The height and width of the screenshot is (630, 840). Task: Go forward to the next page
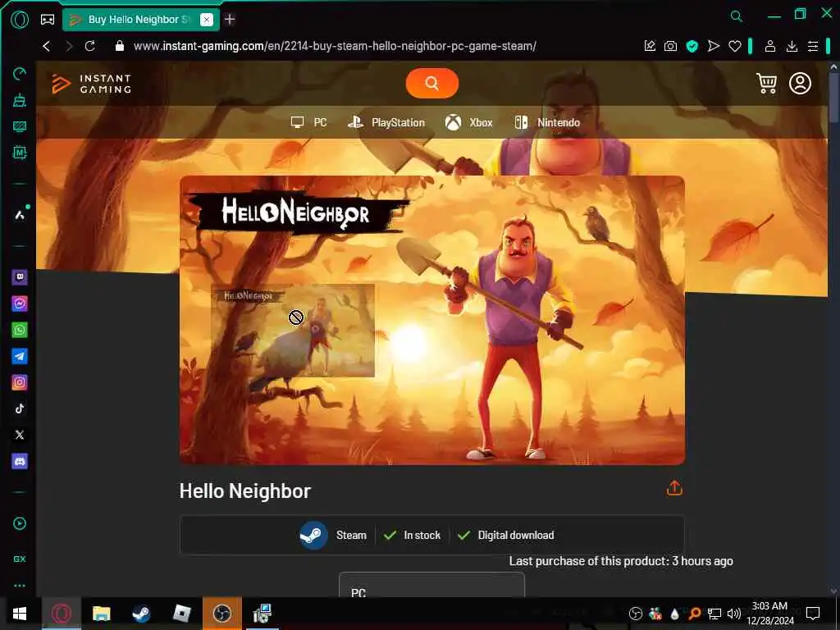click(69, 46)
